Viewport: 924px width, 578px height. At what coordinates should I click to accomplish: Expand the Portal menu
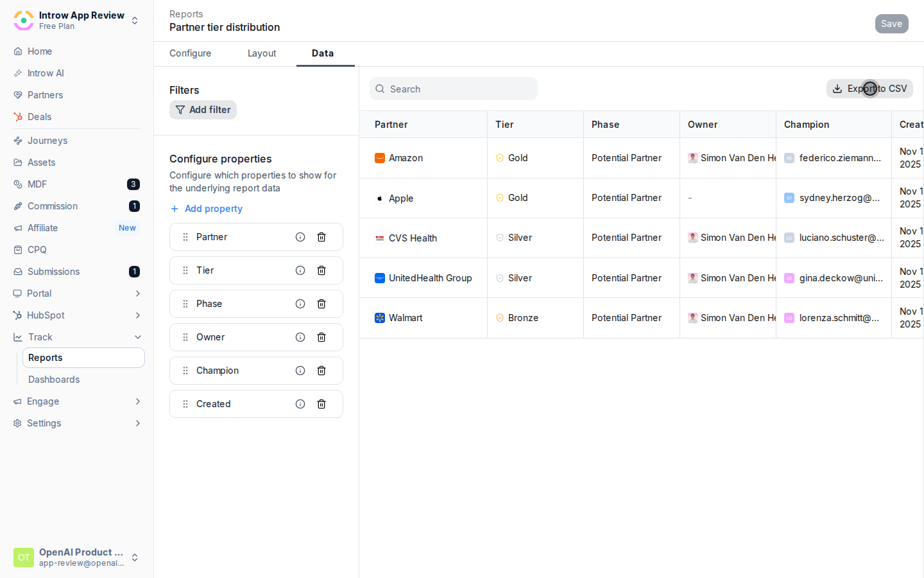[137, 293]
